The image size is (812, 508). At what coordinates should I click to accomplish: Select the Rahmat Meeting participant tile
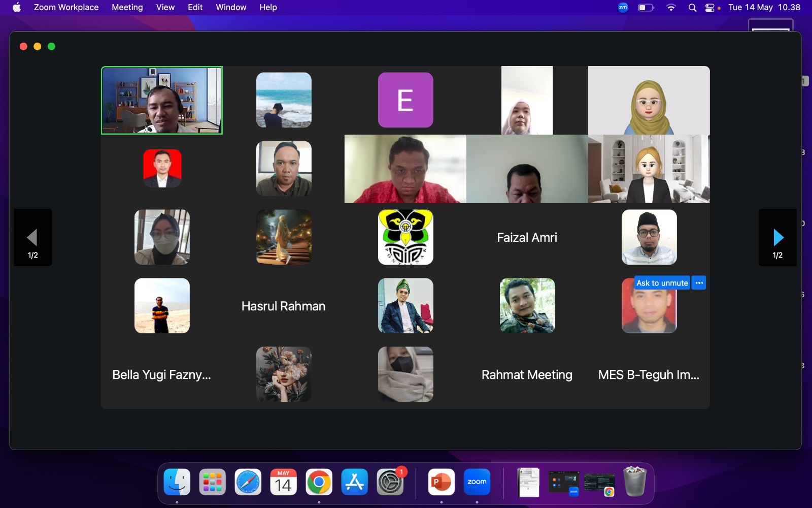click(527, 374)
